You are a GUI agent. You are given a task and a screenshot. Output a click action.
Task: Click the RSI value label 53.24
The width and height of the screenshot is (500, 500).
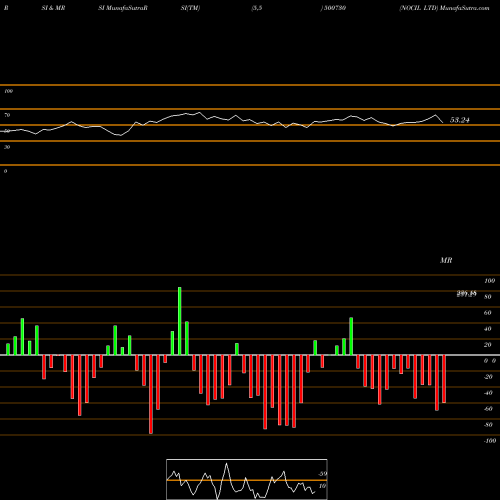coord(460,120)
